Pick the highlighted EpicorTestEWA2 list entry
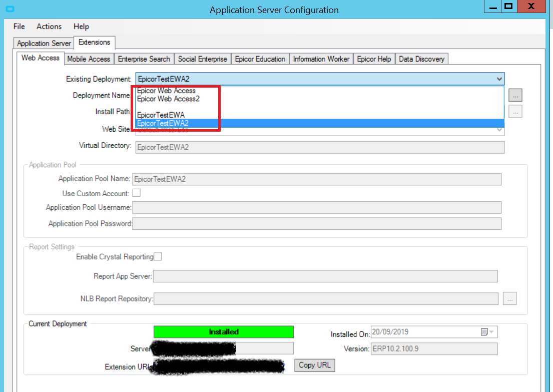The width and height of the screenshot is (553, 392). [320, 123]
